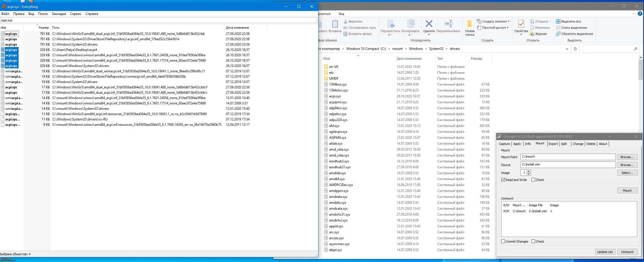
Task: Click Обратить выделение icon in ribbon
Action: click(558, 34)
